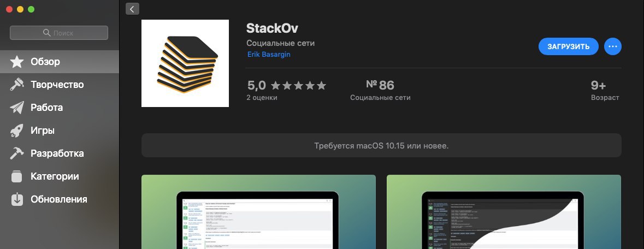The height and width of the screenshot is (249, 644).
Task: Open the Обновления section
Action: [x=60, y=199]
